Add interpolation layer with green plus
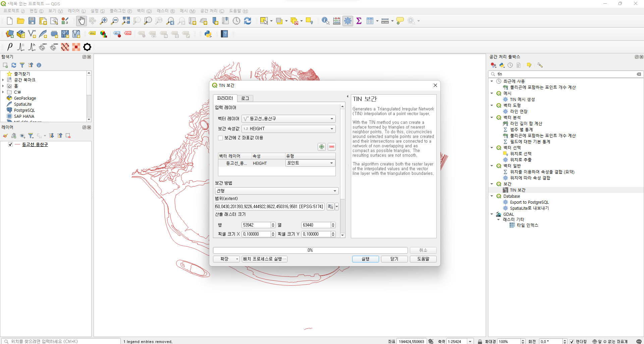Screen dimensions: 644x344 click(322, 147)
